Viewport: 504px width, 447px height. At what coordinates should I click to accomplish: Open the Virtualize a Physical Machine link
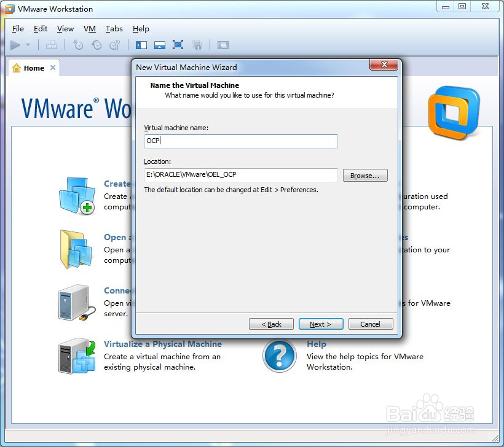[x=163, y=344]
